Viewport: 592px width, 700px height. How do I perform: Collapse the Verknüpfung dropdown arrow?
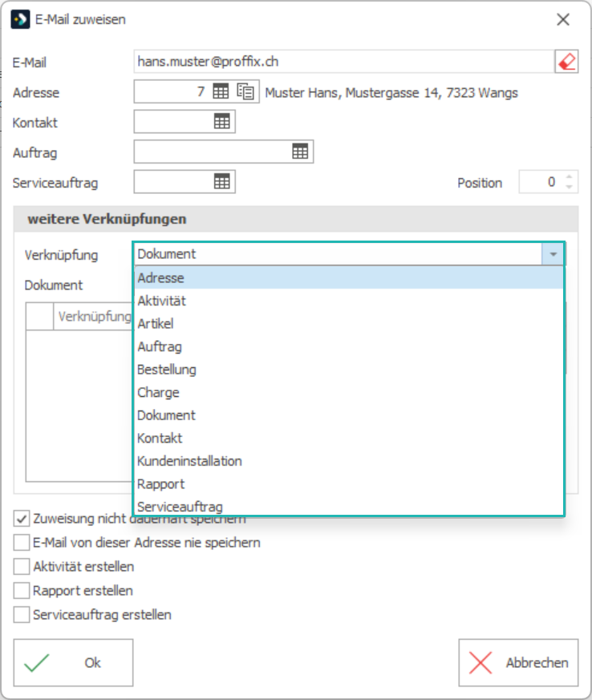[x=553, y=254]
